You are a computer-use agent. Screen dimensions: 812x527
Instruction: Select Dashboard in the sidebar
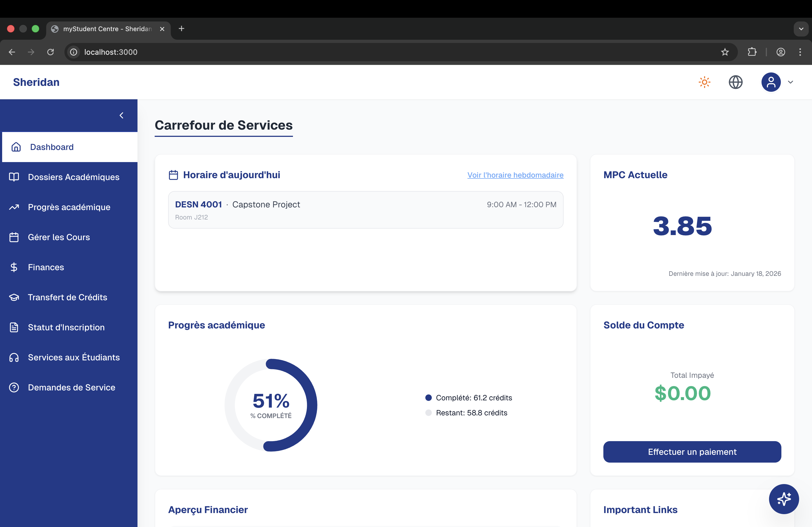point(52,147)
